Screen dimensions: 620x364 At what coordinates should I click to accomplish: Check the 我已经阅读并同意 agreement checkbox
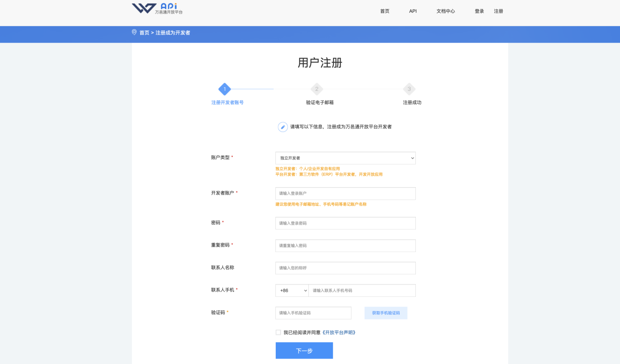pos(278,333)
